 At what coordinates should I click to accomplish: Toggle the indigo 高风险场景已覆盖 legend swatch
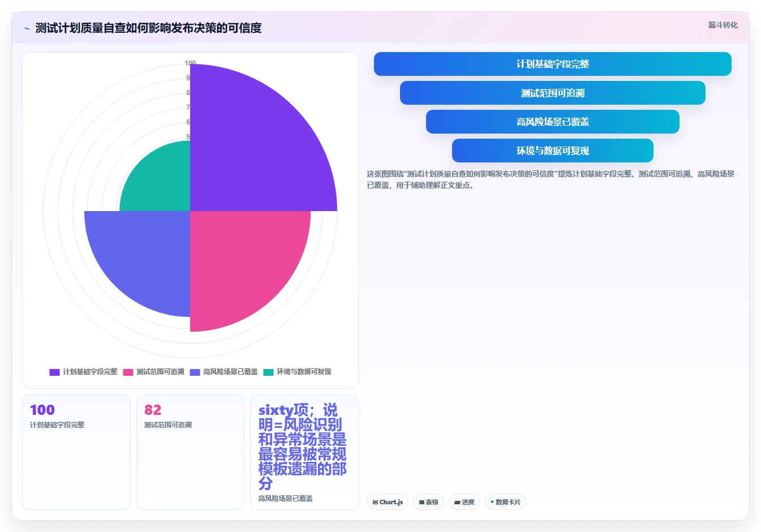[x=195, y=372]
